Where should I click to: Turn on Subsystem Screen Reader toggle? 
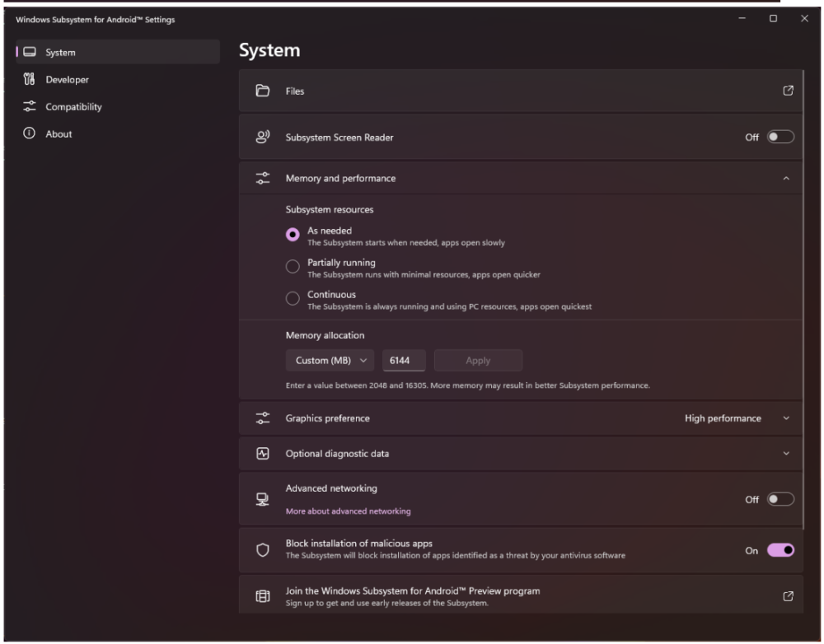tap(780, 138)
